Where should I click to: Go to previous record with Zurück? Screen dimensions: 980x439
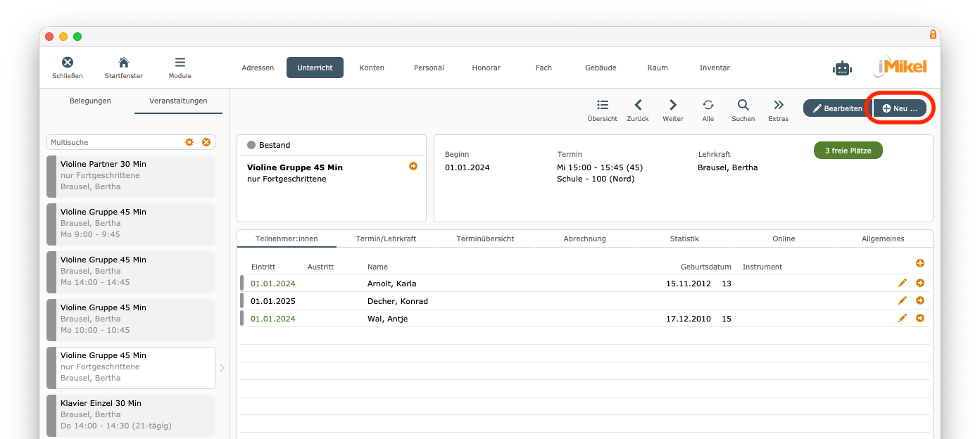pos(638,106)
